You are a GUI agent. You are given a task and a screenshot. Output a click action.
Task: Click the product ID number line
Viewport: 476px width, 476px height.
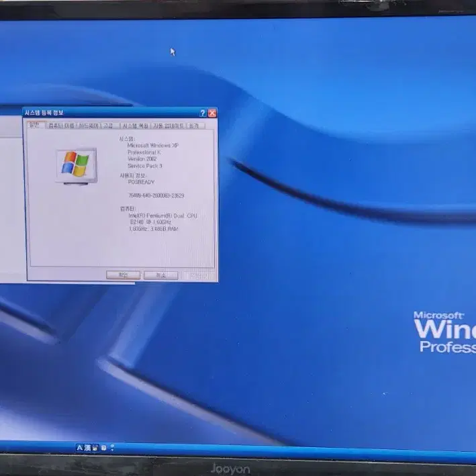tap(156, 195)
